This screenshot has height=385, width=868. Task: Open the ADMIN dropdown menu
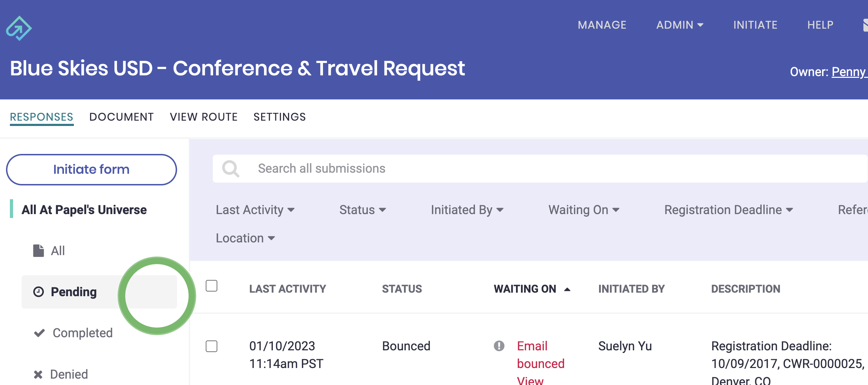coord(680,25)
